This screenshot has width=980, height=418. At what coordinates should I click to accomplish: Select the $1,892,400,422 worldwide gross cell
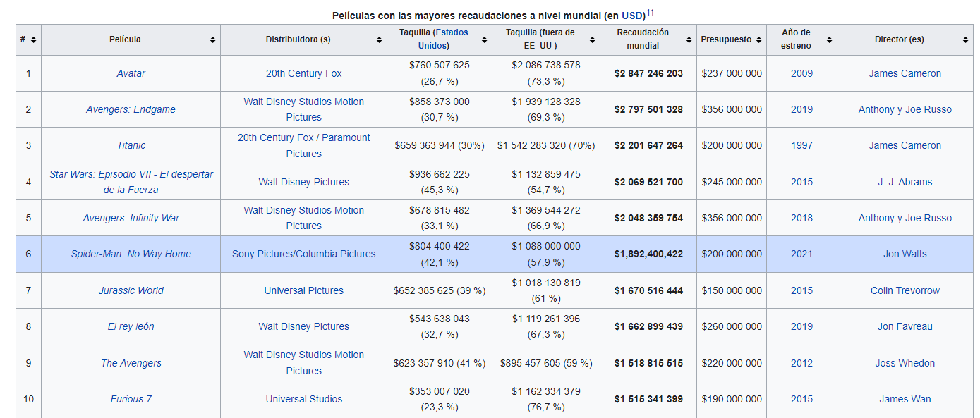pyautogui.click(x=648, y=254)
